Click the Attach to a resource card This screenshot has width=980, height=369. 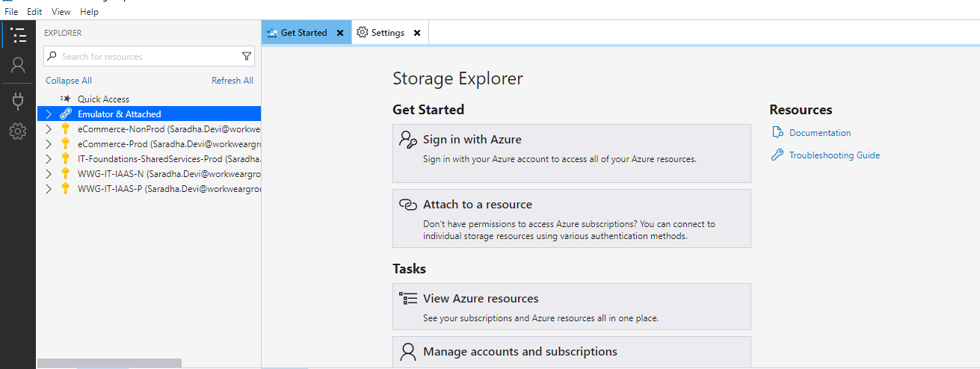572,218
